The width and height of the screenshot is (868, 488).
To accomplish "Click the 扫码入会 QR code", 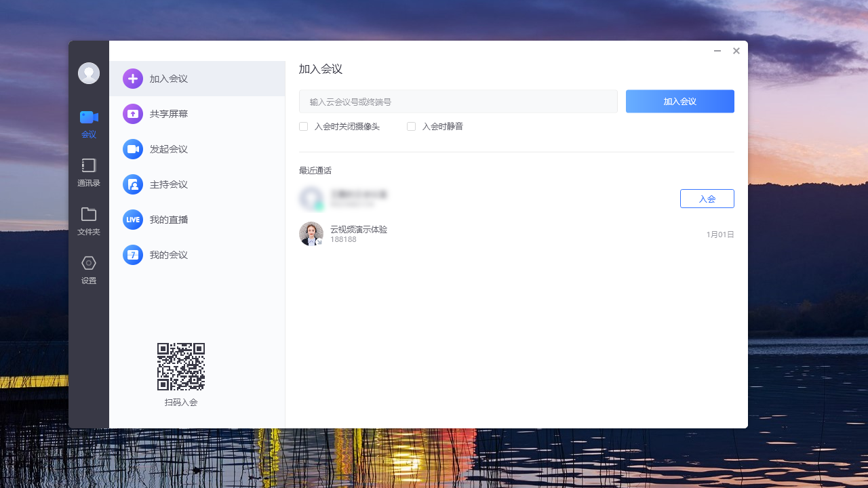I will (x=181, y=365).
